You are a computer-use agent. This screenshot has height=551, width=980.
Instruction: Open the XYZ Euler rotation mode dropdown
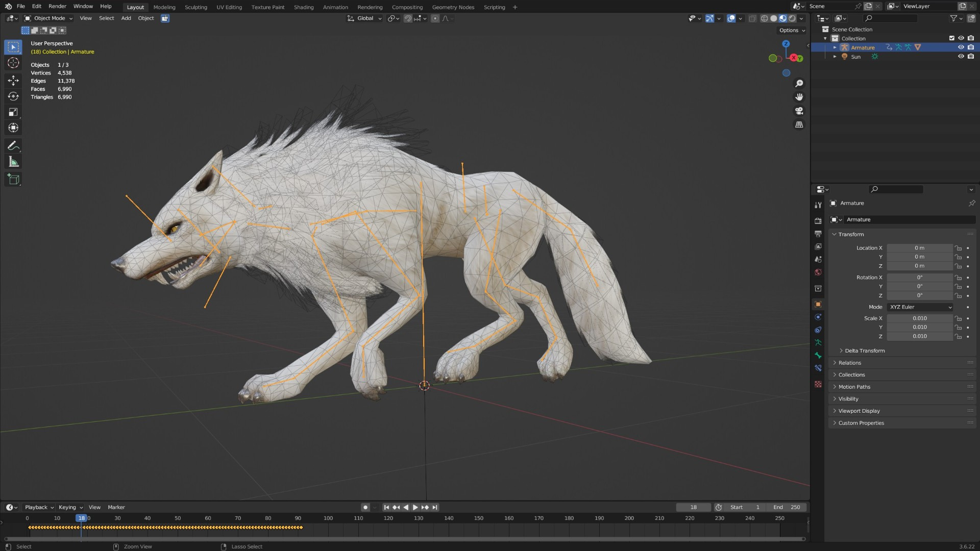[x=920, y=307]
